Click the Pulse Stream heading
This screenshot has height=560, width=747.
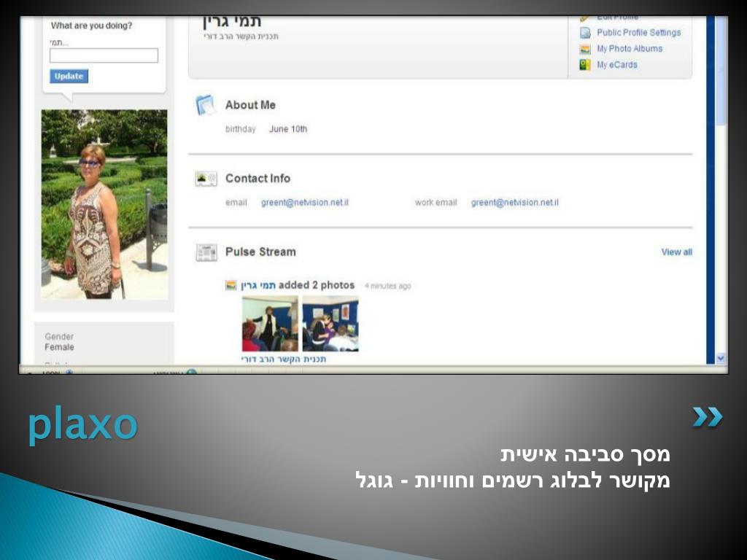[260, 252]
